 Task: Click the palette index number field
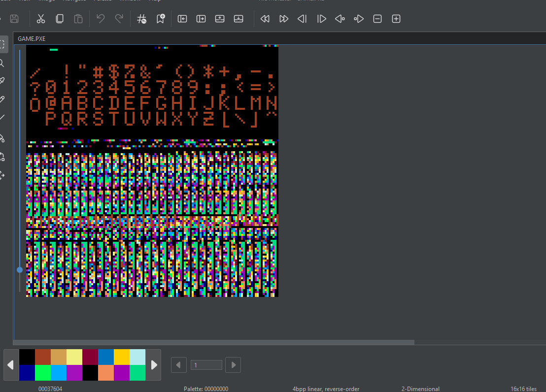coord(206,365)
